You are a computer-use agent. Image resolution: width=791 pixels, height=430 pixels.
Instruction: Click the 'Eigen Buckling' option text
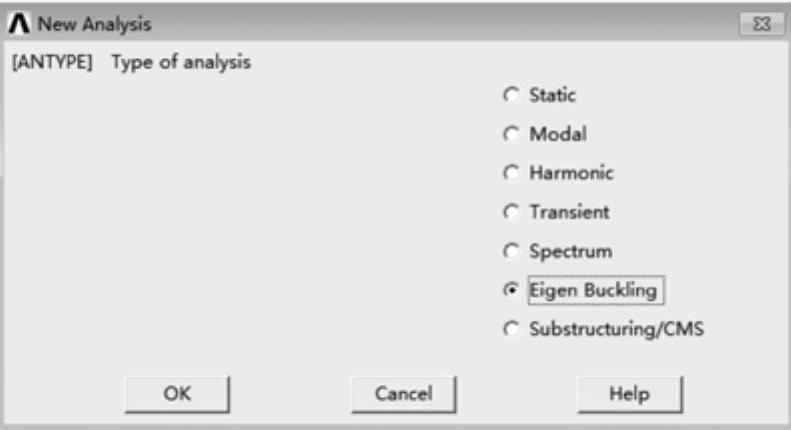coord(594,290)
